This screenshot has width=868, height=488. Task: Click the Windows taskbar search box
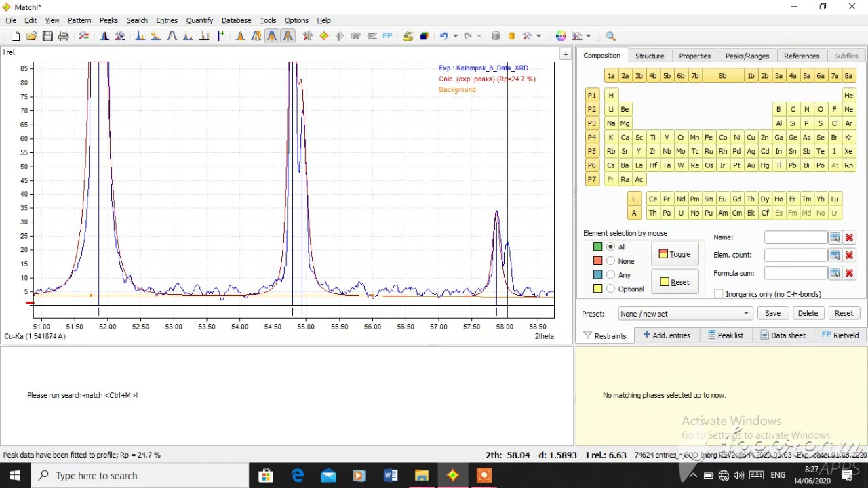pyautogui.click(x=140, y=476)
